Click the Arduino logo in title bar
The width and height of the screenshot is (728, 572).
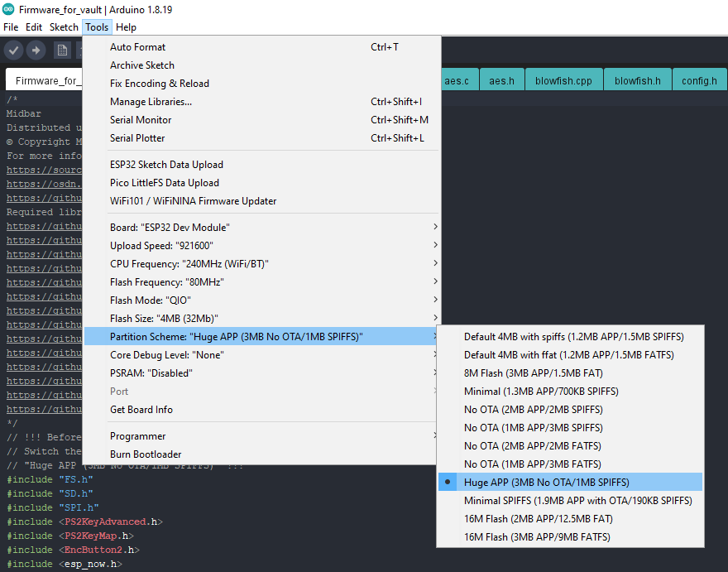point(7,9)
